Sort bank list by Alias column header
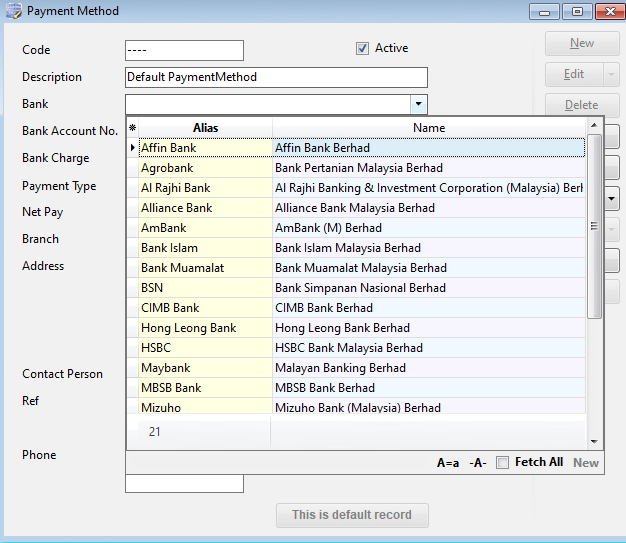The height and width of the screenshot is (543, 626). [205, 128]
